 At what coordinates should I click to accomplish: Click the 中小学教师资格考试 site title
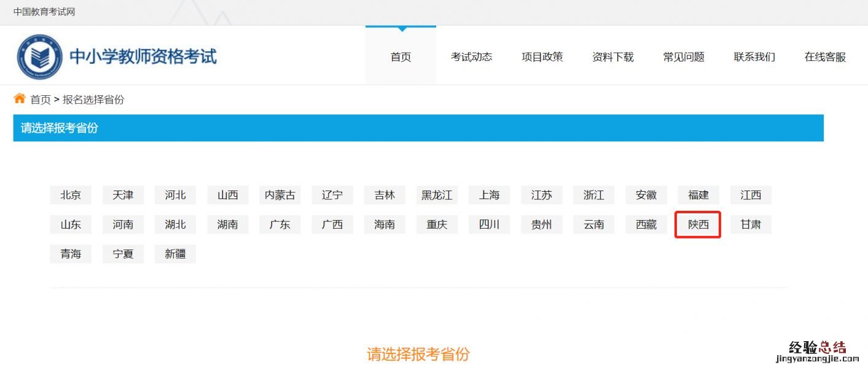tap(143, 57)
